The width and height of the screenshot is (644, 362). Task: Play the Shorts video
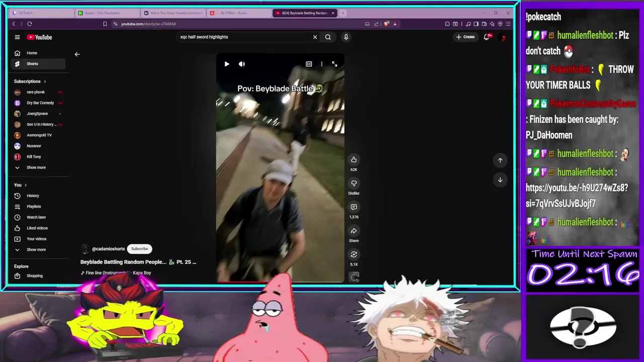(227, 64)
